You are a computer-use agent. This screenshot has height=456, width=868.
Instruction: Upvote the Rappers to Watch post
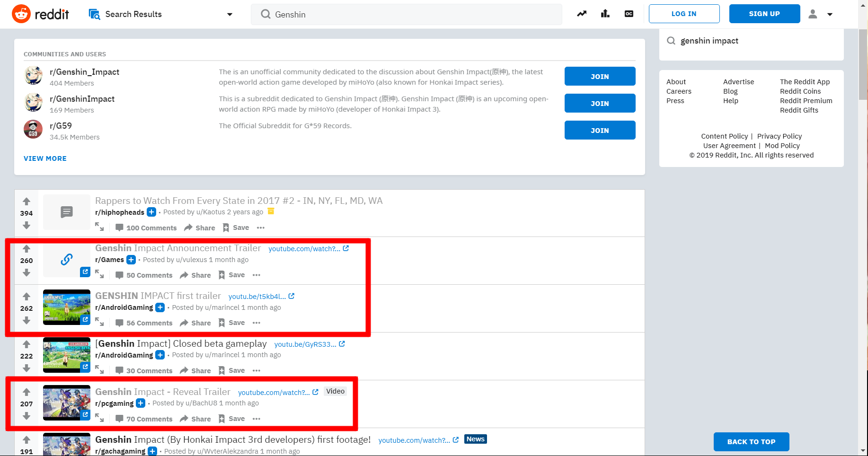tap(27, 202)
